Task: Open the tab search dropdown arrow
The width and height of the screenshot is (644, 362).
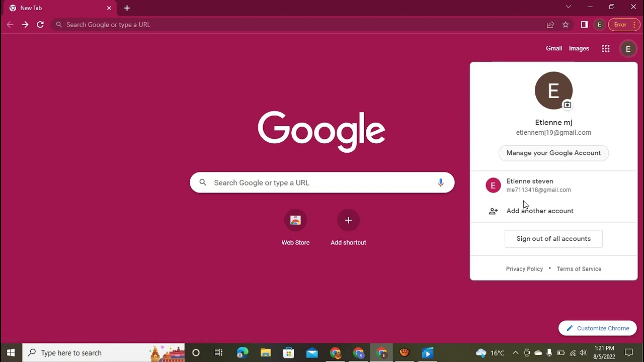Action: [569, 7]
